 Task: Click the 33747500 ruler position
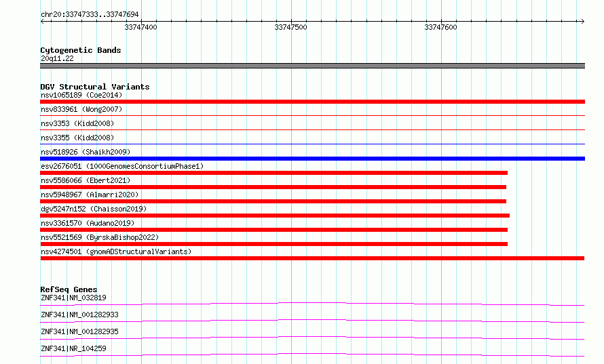point(290,27)
